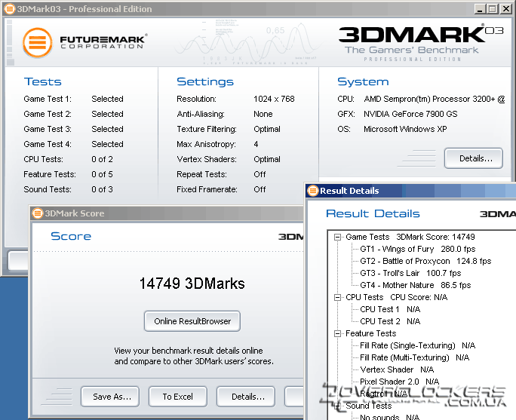Click Feature Tests '0 of 5' value
Viewport: 516px width, 420px height.
coord(102,174)
